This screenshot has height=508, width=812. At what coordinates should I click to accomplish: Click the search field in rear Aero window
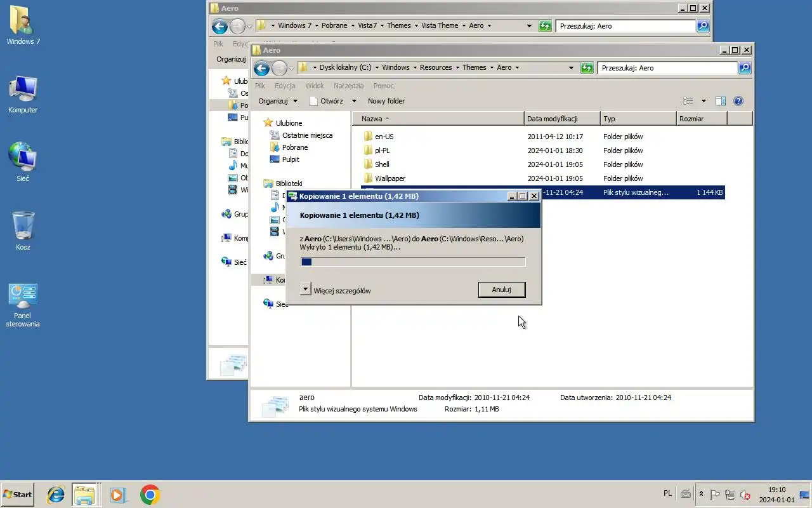625,26
